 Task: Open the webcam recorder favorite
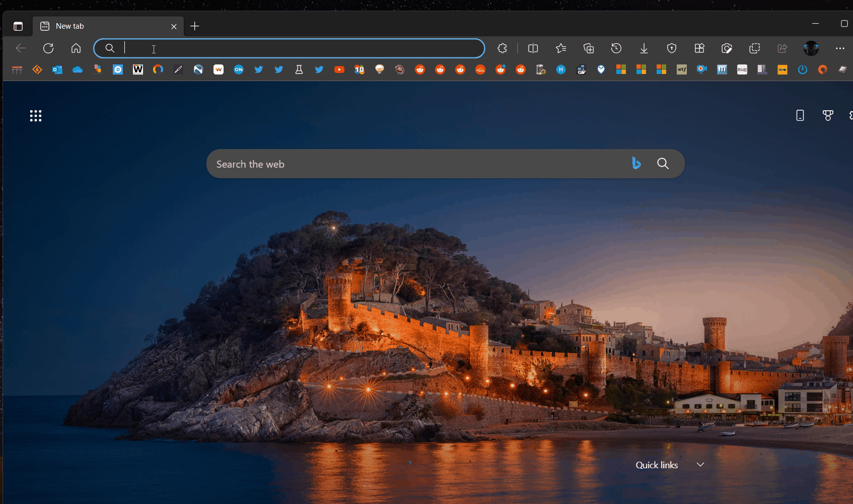702,69
